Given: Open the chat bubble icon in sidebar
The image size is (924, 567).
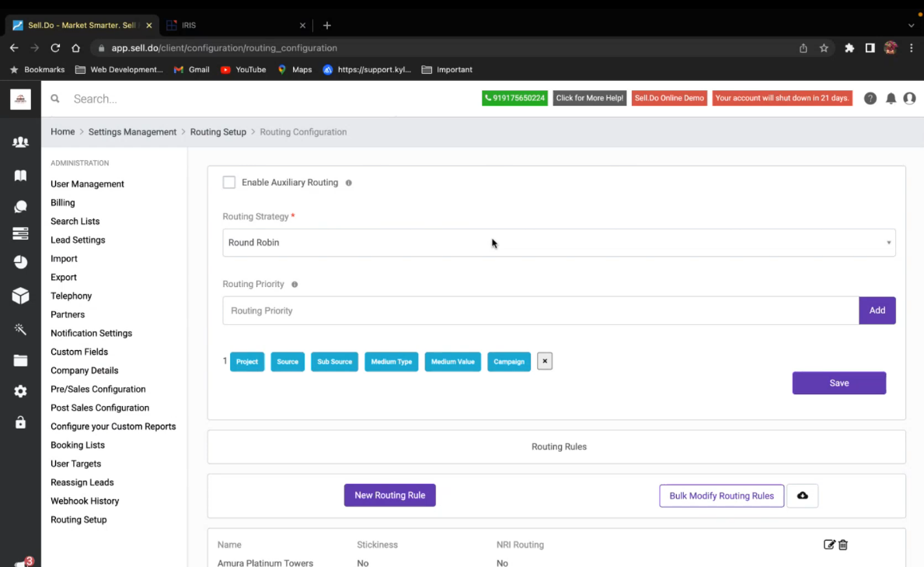Looking at the screenshot, I should pyautogui.click(x=21, y=207).
